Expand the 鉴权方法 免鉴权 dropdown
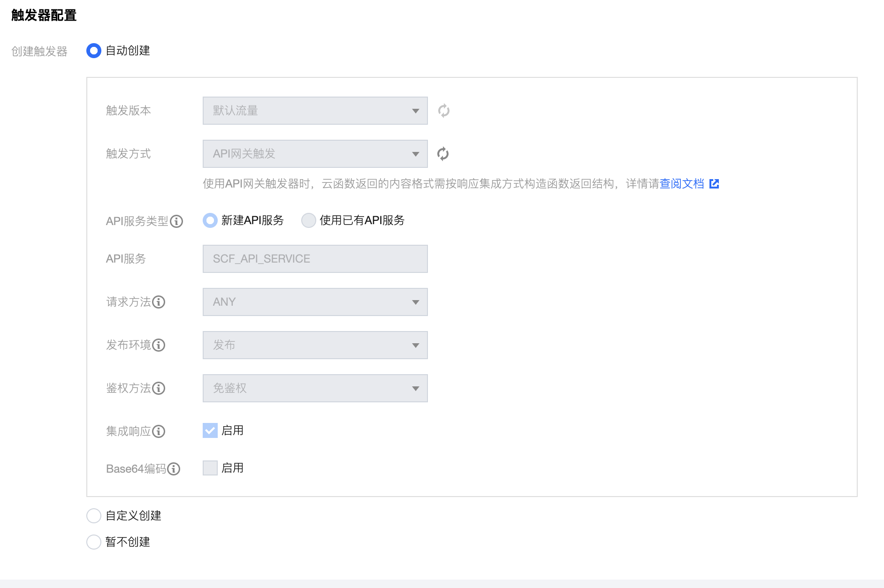 [x=315, y=388]
